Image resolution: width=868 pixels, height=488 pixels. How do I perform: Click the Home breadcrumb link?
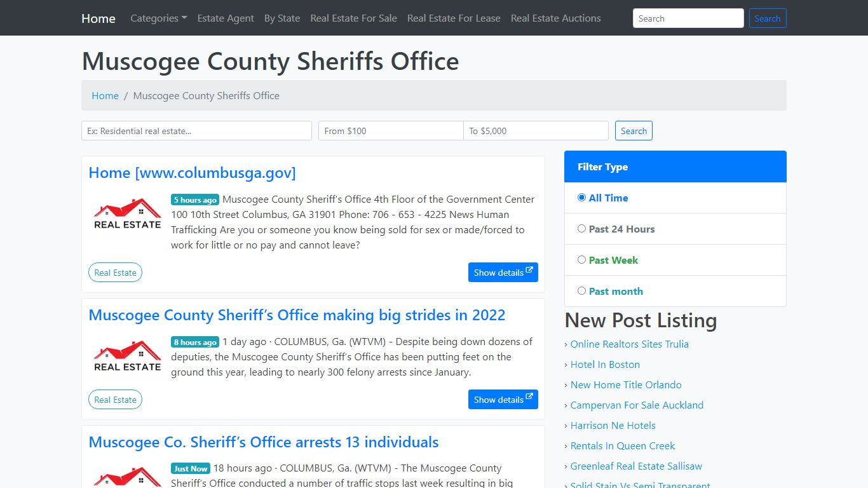(105, 95)
